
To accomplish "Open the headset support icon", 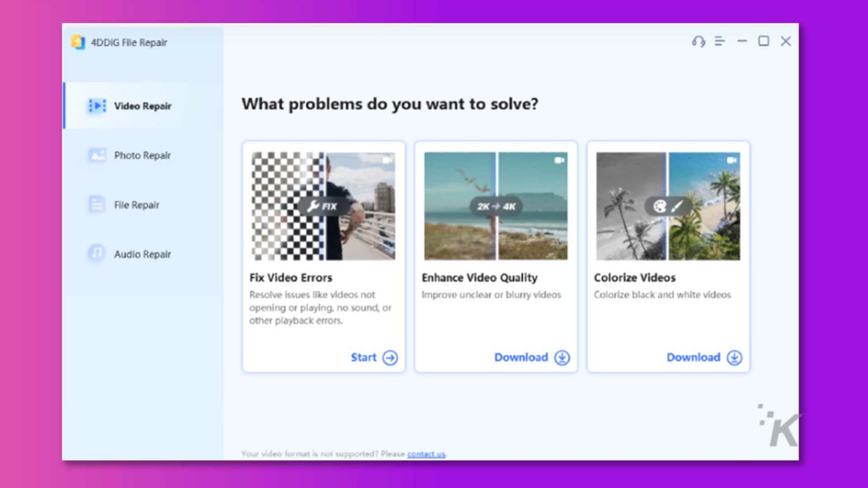I will coord(698,42).
